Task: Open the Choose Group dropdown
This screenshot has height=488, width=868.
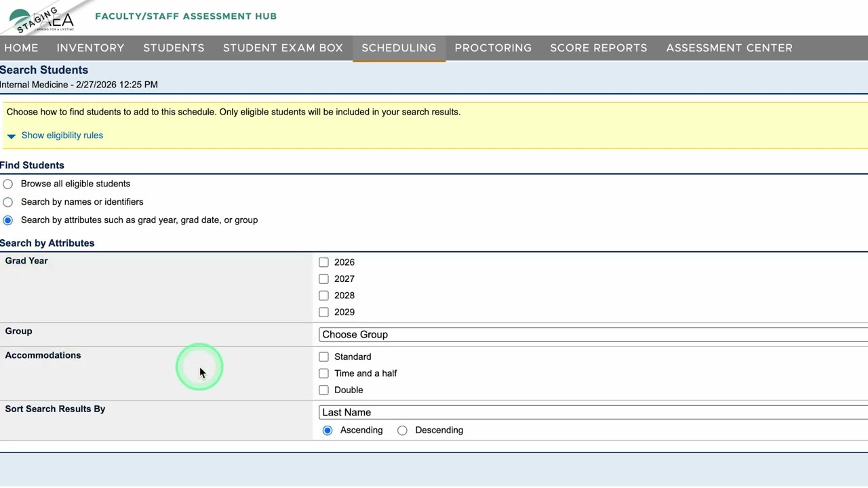Action: coord(593,334)
